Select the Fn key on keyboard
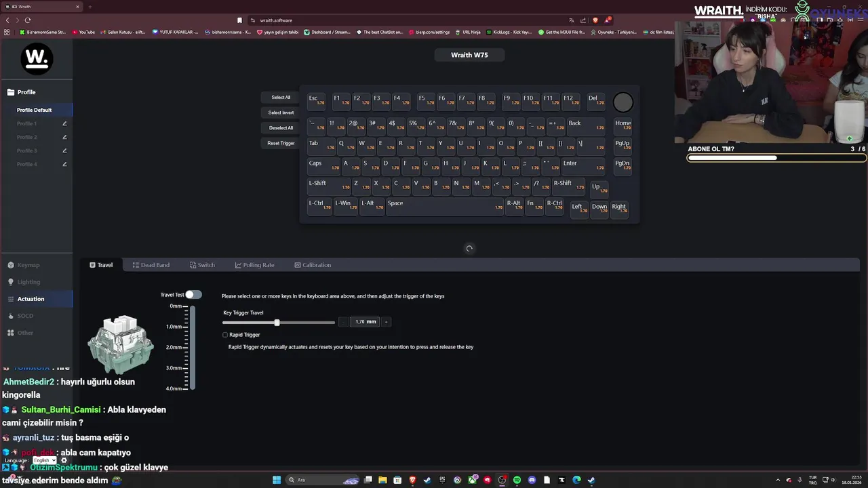Screen dimensions: 868x488 pyautogui.click(x=534, y=205)
